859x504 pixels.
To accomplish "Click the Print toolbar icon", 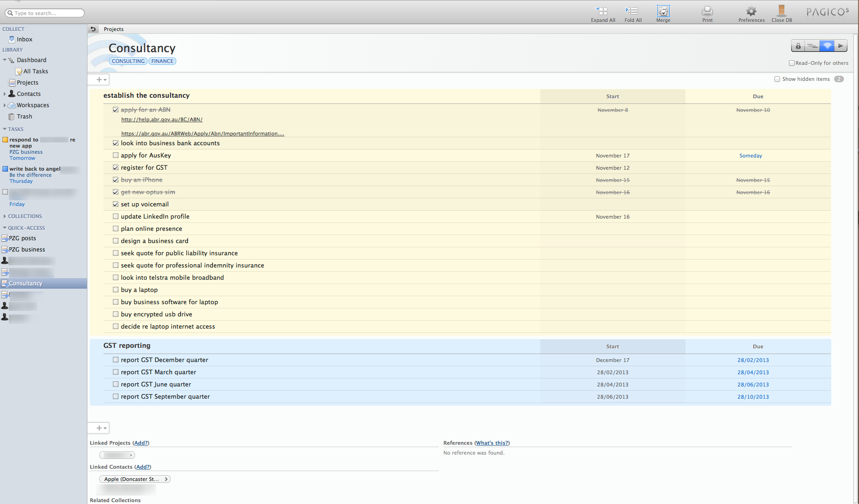I will pyautogui.click(x=707, y=11).
